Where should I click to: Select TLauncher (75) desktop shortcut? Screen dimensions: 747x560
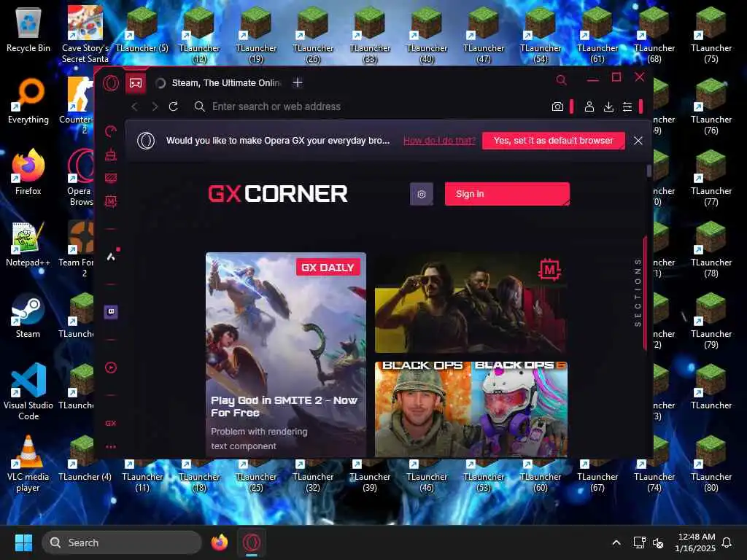[711, 35]
